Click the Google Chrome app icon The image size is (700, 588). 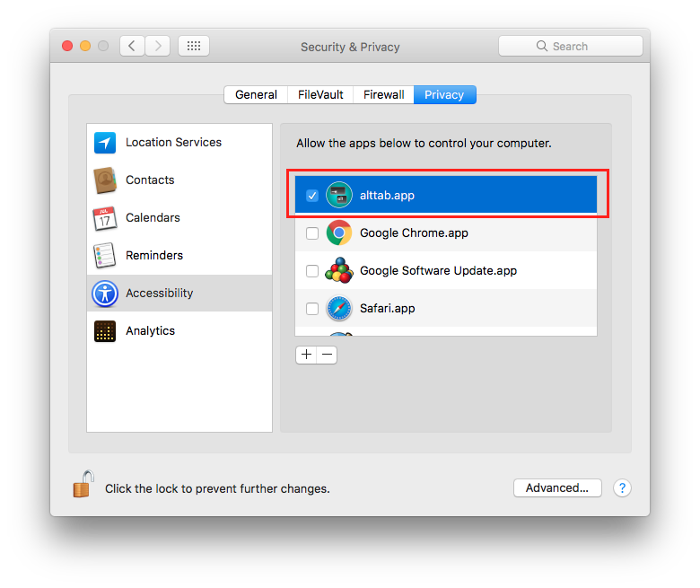tap(338, 233)
